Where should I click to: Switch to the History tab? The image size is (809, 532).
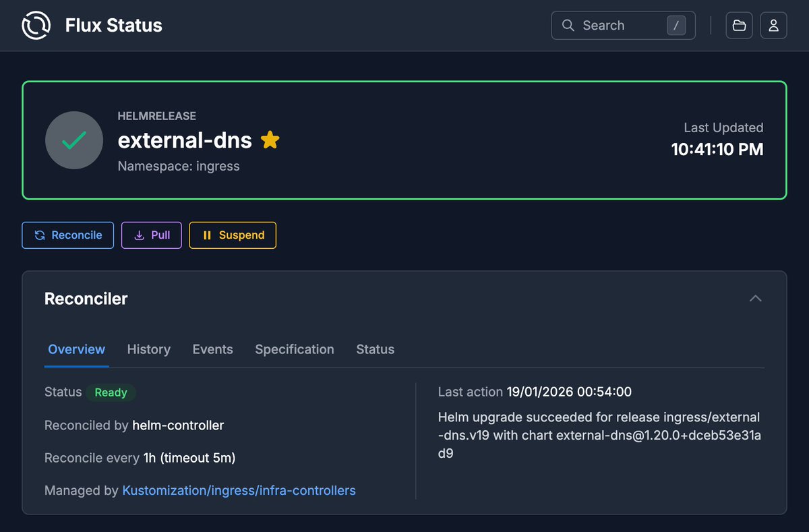(149, 349)
